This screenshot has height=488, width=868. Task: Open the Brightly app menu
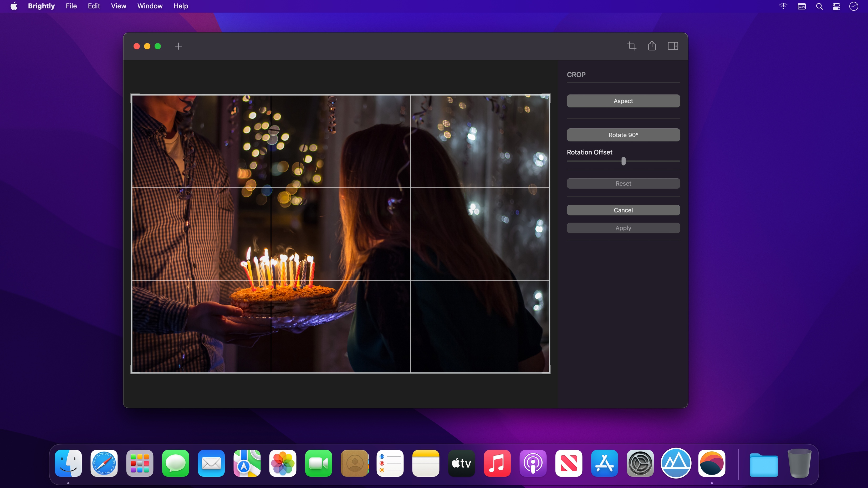click(x=41, y=6)
